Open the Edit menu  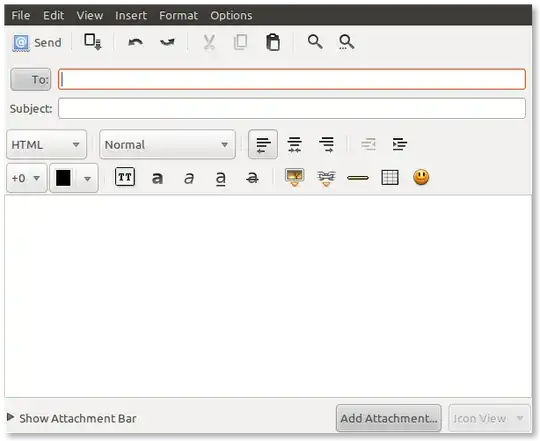[53, 15]
